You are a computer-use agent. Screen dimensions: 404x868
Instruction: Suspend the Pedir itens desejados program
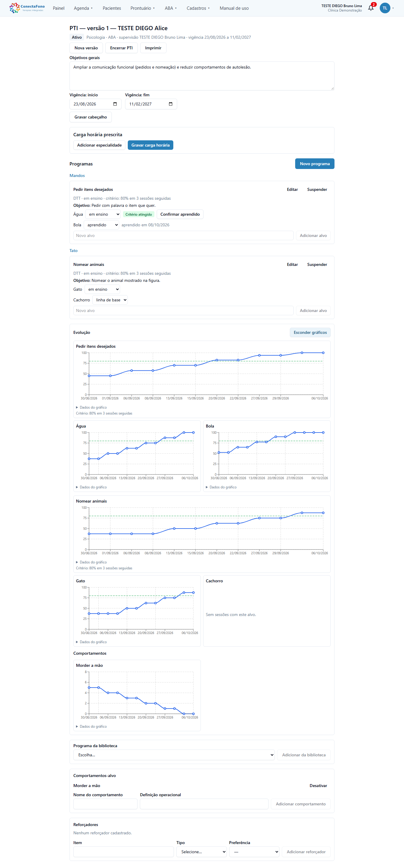317,190
